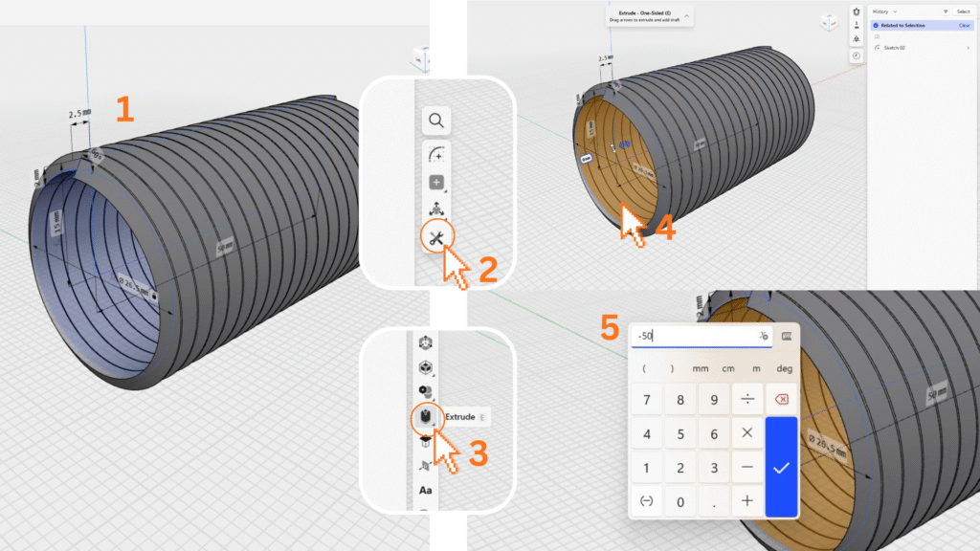Toggle the magnet snapping icon
980x551 pixels.
click(x=857, y=11)
